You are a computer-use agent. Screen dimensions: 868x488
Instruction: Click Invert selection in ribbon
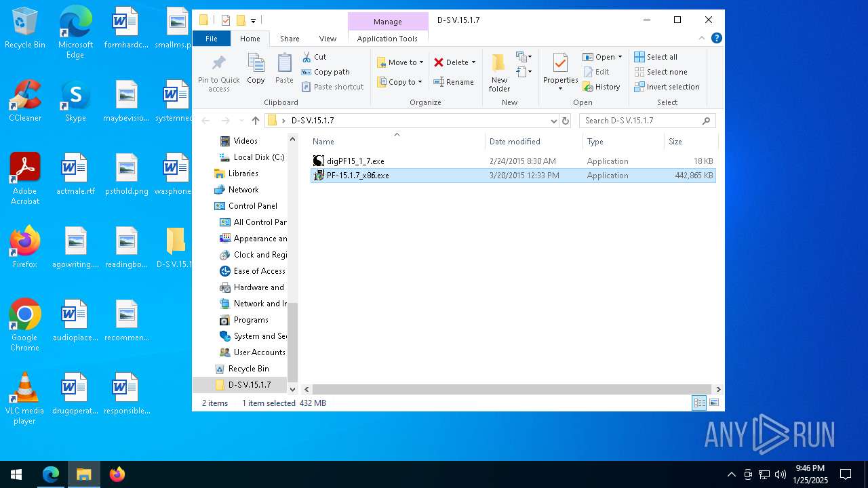[667, 87]
